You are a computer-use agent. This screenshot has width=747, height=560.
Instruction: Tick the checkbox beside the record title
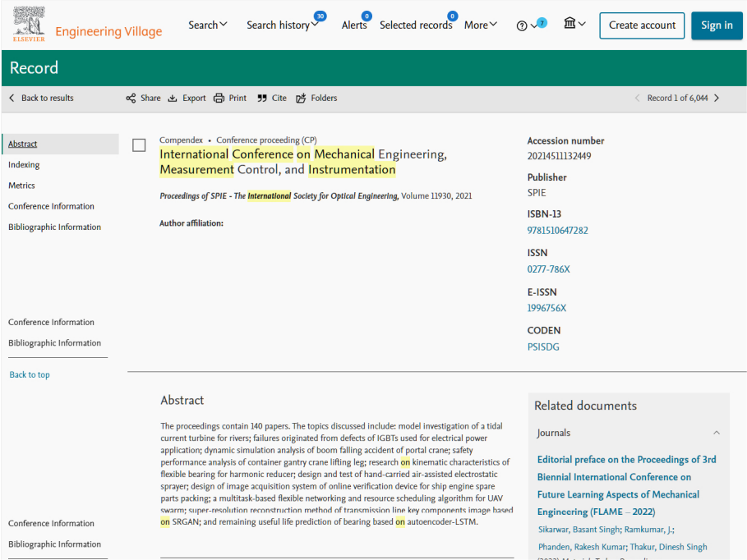[139, 145]
